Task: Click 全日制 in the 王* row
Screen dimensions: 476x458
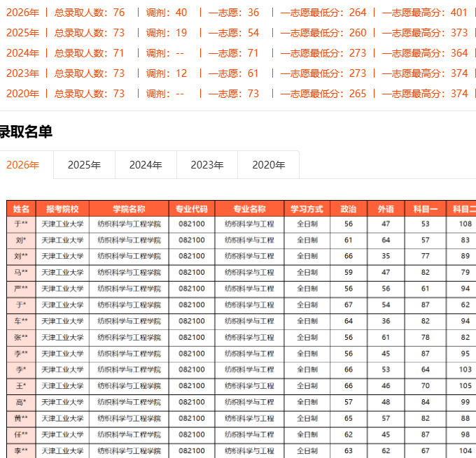Action: coord(307,386)
